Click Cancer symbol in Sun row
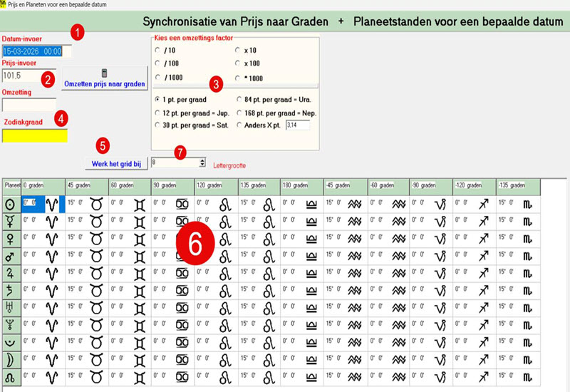The image size is (570, 392). click(x=182, y=205)
